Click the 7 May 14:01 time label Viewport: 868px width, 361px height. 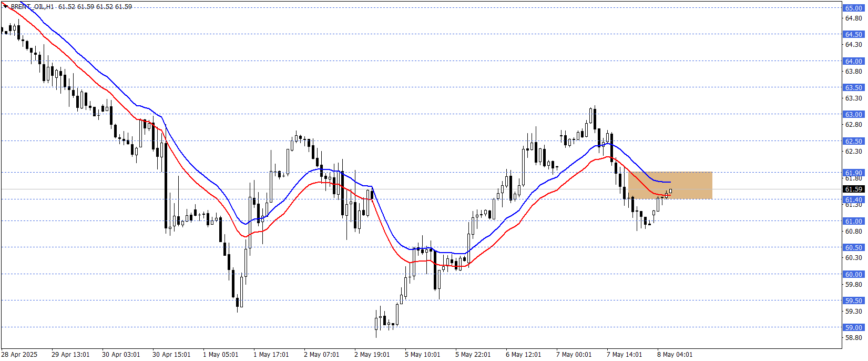click(x=625, y=354)
